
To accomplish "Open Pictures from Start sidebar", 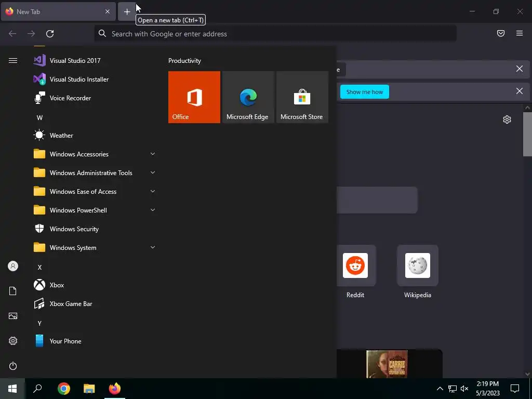I will (13, 316).
